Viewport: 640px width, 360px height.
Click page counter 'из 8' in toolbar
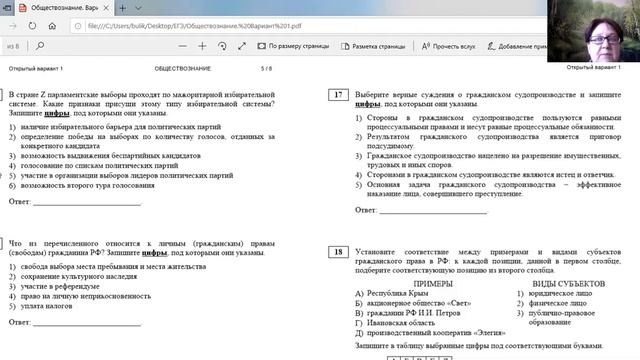pyautogui.click(x=13, y=46)
